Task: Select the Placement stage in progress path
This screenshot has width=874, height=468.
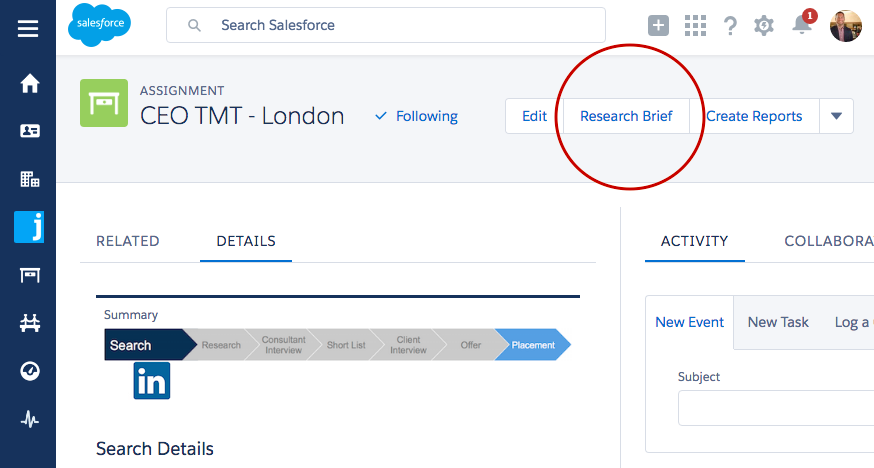Action: click(532, 345)
